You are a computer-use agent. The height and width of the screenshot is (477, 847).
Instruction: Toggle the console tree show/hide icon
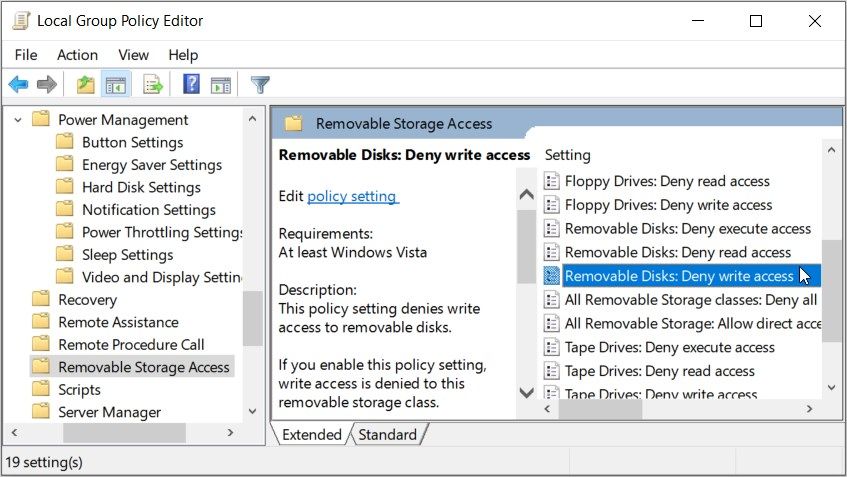point(116,84)
